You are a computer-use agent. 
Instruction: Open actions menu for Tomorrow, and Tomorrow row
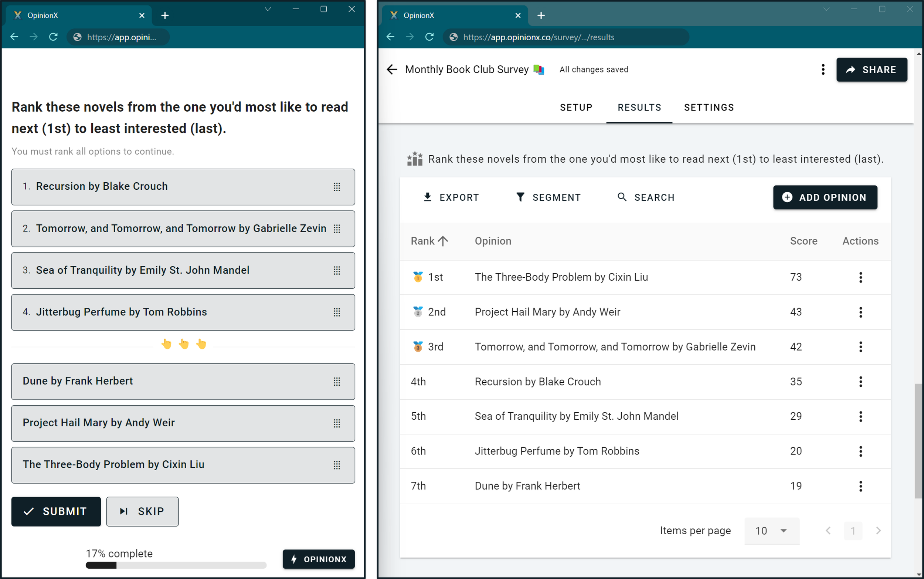pos(860,347)
